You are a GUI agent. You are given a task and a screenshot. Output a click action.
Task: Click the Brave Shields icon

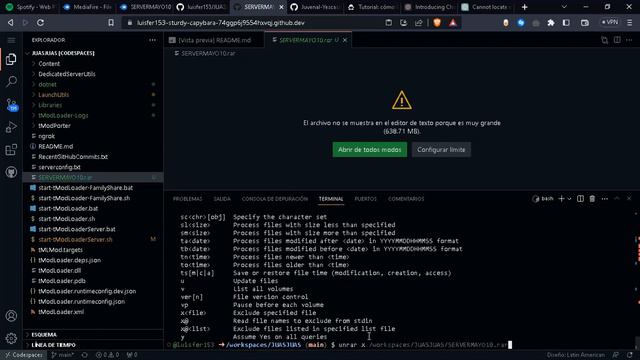click(437, 23)
